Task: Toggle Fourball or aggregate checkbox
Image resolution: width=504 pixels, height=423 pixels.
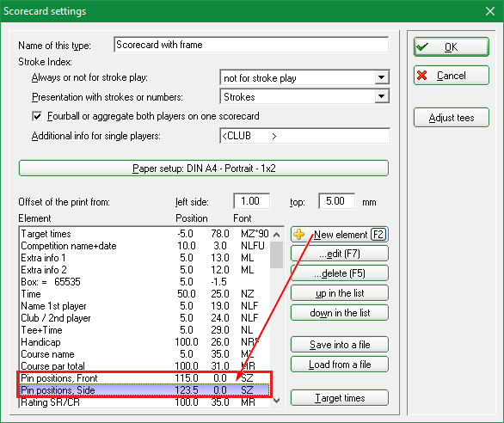Action: 37,116
